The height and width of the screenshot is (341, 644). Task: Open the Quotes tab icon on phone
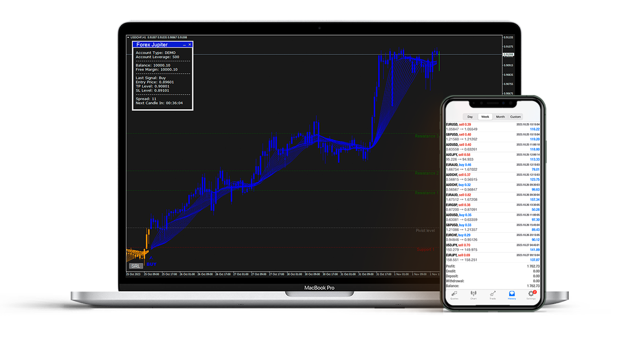(454, 295)
